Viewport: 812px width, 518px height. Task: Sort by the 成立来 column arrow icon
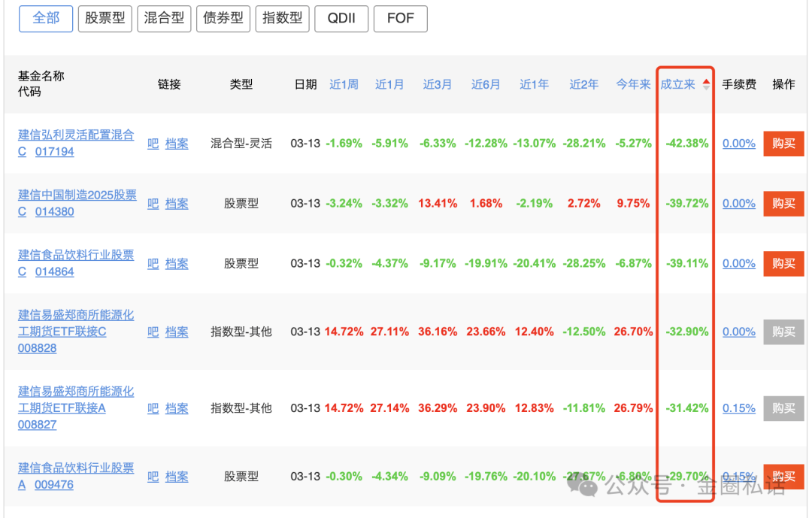pos(706,85)
